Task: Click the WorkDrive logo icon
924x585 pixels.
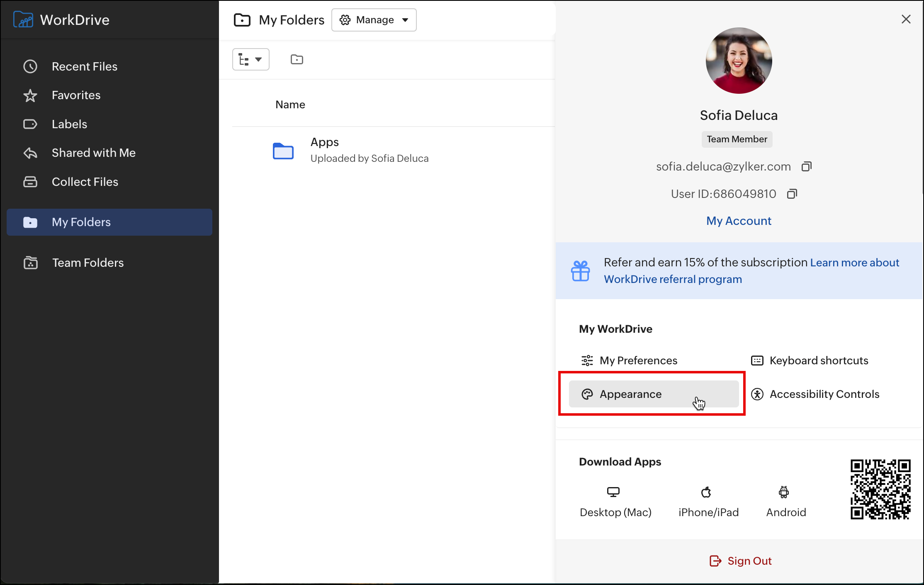Action: [23, 19]
